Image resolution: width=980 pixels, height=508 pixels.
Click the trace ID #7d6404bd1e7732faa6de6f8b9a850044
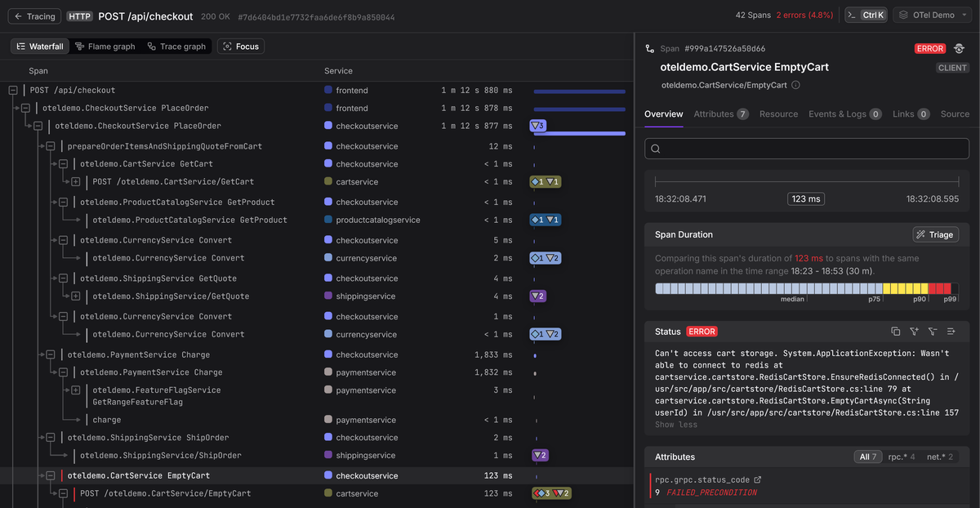[316, 17]
